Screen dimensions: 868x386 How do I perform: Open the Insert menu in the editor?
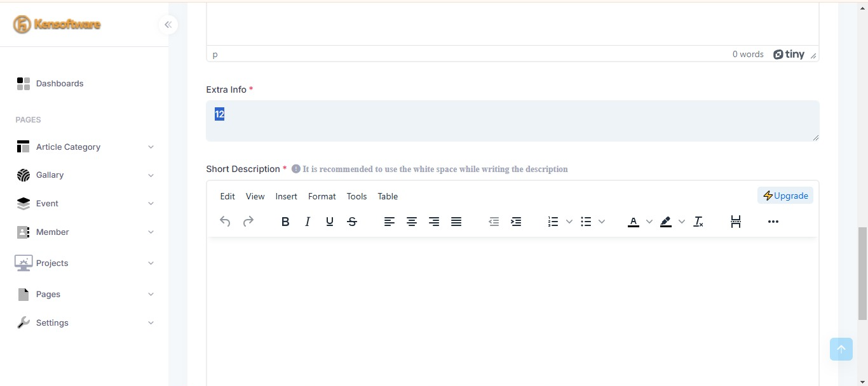point(286,196)
